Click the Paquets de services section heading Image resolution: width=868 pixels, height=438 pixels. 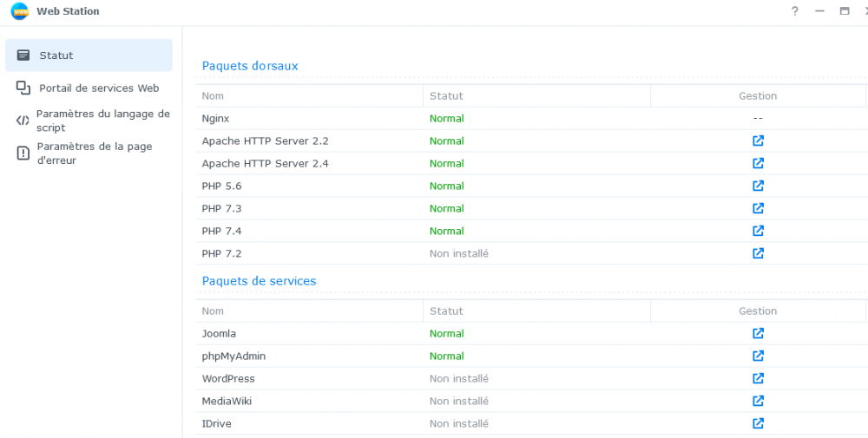coord(259,281)
